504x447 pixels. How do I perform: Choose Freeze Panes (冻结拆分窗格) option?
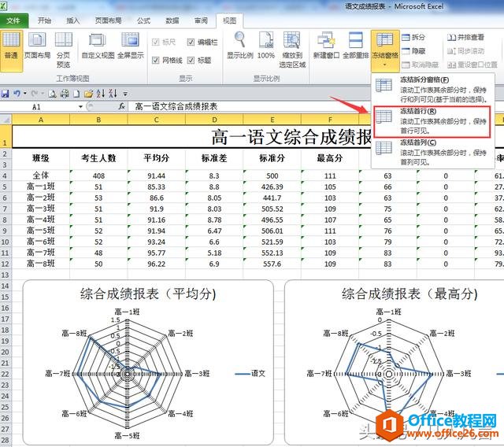[x=432, y=89]
